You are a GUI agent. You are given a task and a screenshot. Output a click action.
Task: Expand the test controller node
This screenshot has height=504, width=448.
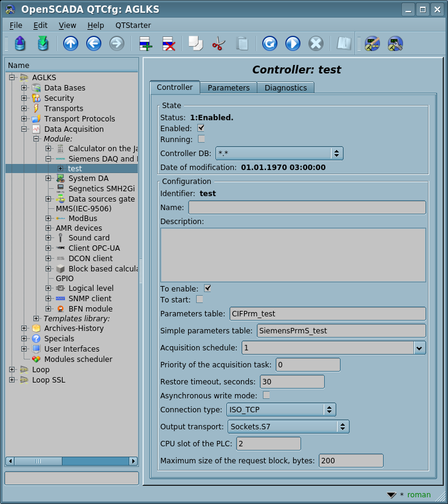pyautogui.click(x=61, y=168)
